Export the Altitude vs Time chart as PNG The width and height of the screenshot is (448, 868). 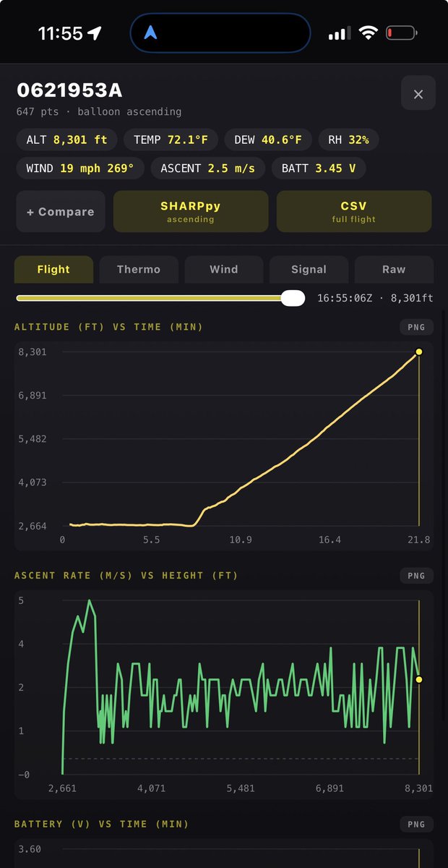tap(416, 327)
